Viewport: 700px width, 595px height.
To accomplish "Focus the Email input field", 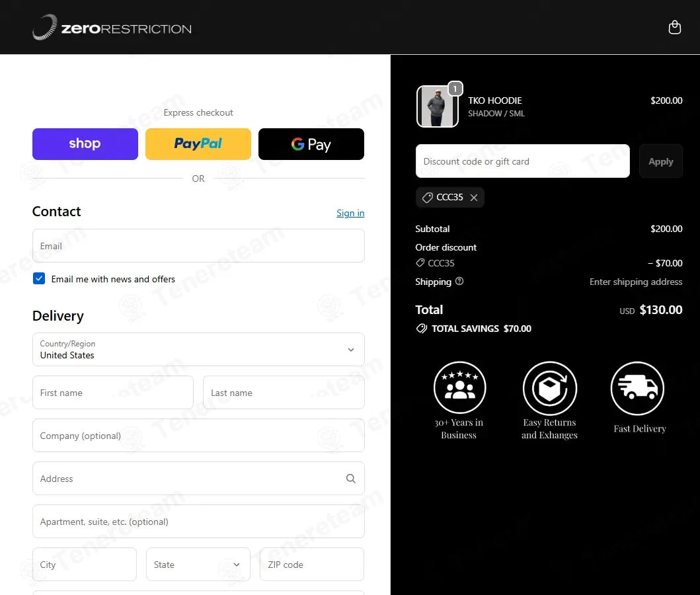I will coord(198,246).
